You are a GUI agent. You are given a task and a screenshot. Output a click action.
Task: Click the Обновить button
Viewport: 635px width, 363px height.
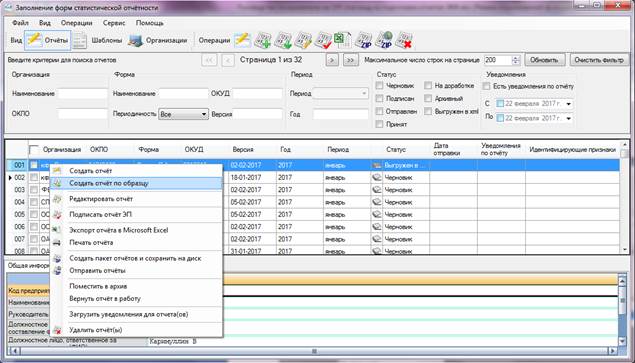pyautogui.click(x=544, y=60)
